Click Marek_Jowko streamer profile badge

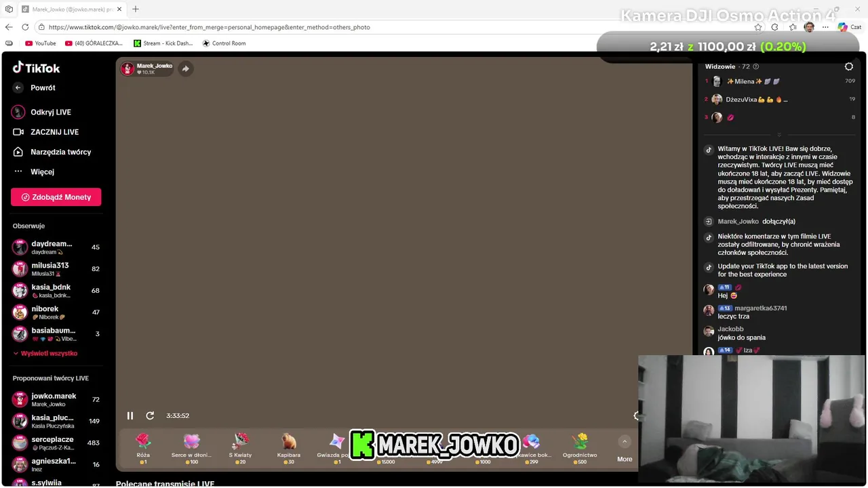coord(147,68)
